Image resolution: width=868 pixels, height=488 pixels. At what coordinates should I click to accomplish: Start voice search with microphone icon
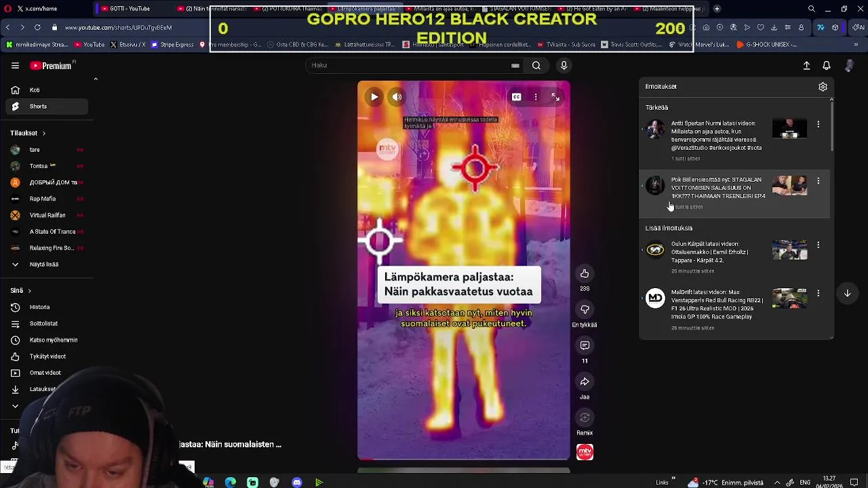pyautogui.click(x=564, y=65)
